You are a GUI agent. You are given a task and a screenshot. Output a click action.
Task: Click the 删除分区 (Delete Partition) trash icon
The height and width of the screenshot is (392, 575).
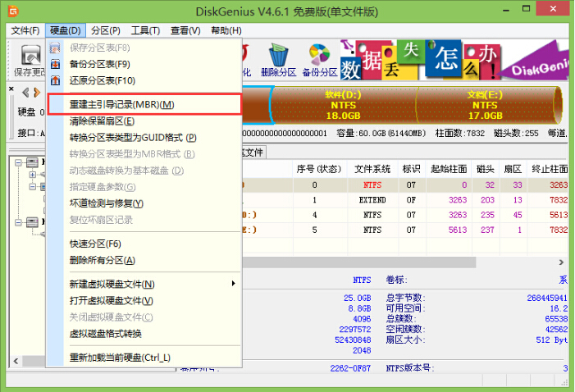pos(277,61)
